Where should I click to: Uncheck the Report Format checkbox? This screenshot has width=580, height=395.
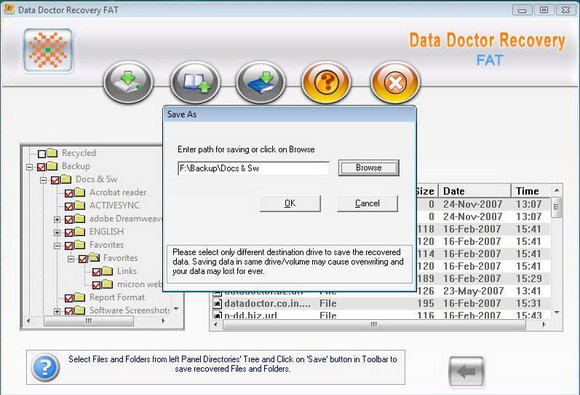pyautogui.click(x=69, y=298)
